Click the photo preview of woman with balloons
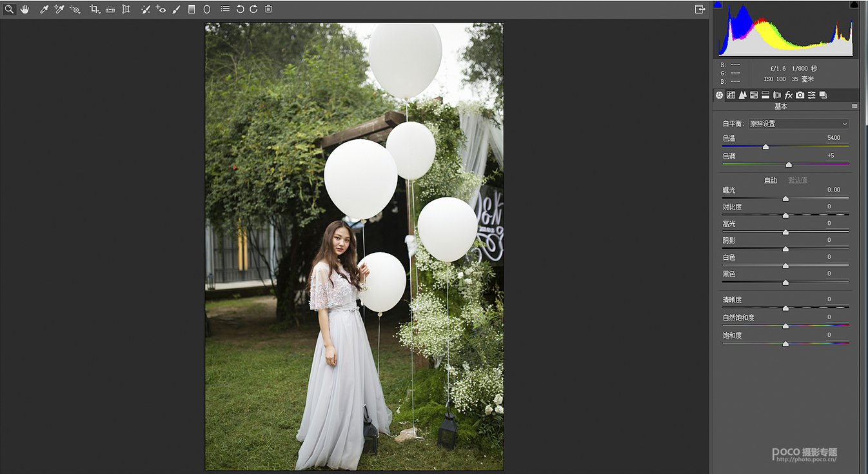This screenshot has height=474, width=868. pyautogui.click(x=354, y=247)
